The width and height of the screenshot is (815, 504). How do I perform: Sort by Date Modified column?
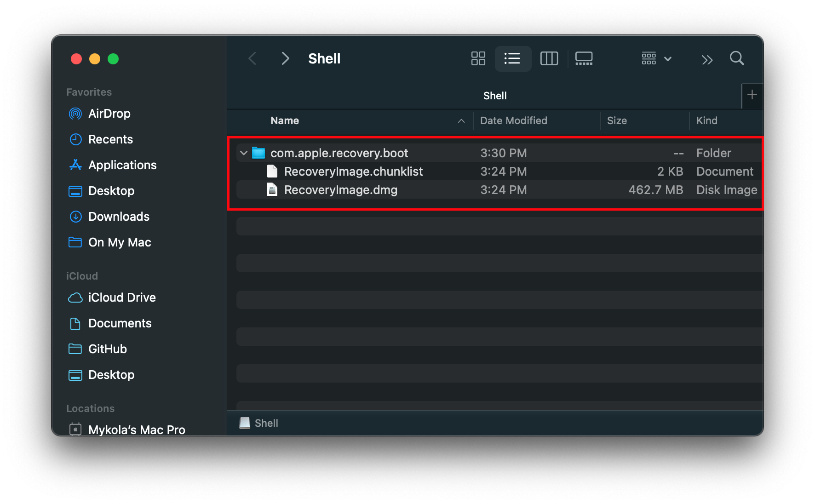513,121
